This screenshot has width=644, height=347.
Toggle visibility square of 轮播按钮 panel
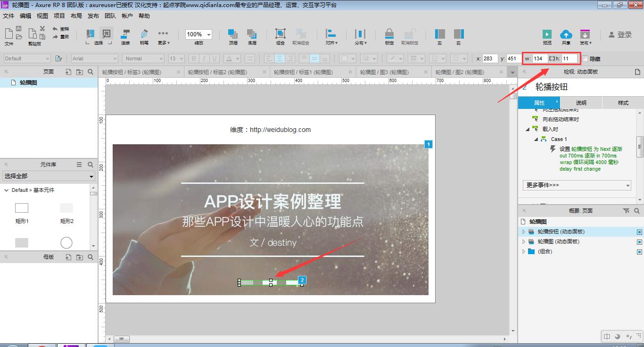pyautogui.click(x=639, y=232)
